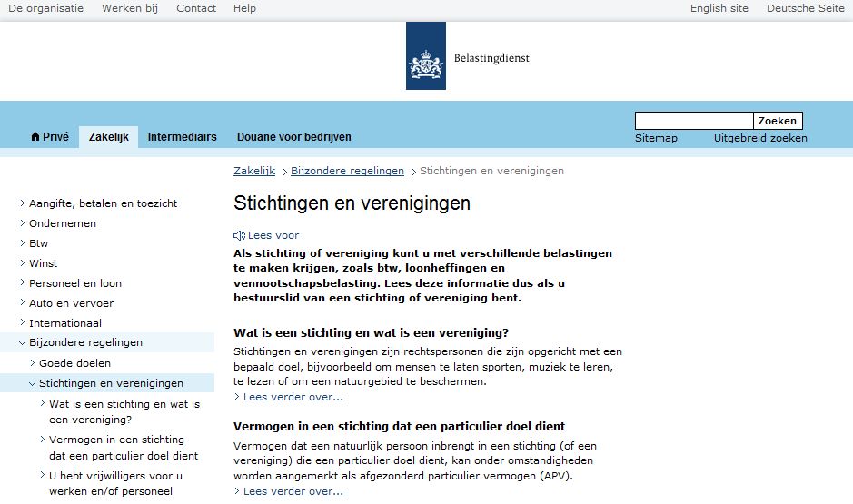This screenshot has width=853, height=504.
Task: Click inside the search input field
Action: click(x=694, y=121)
